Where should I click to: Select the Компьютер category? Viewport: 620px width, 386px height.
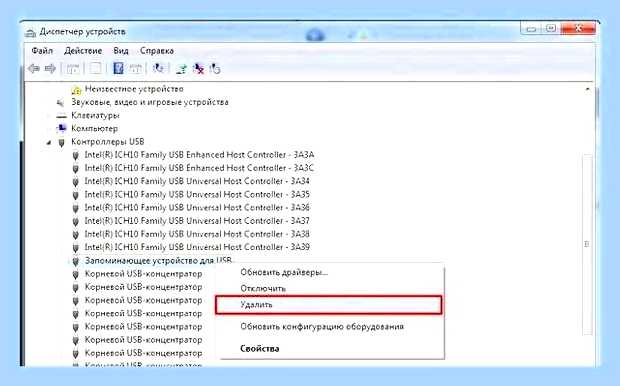(94, 129)
